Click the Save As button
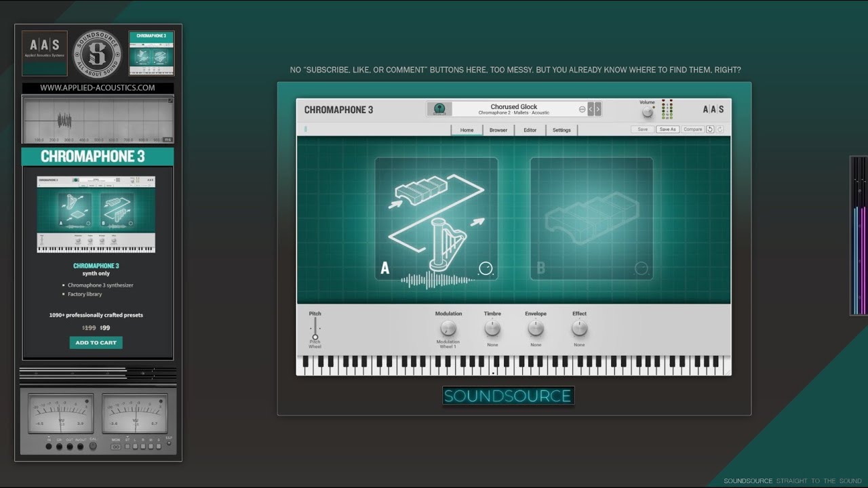 point(668,129)
